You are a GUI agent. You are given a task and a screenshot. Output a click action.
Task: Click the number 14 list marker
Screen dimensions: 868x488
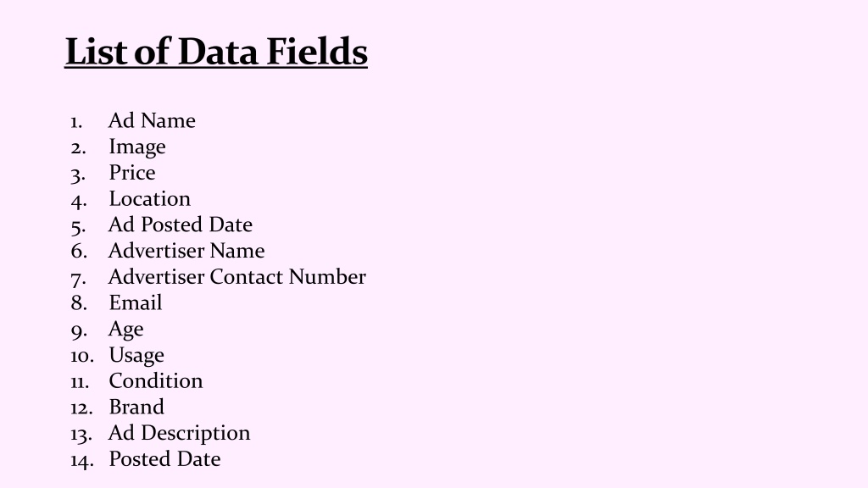[81, 460]
